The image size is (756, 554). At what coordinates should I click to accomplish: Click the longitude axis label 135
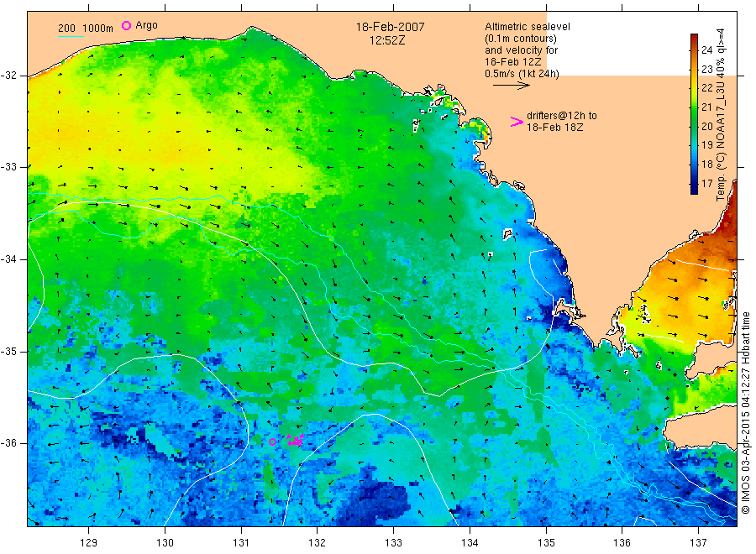pyautogui.click(x=546, y=543)
